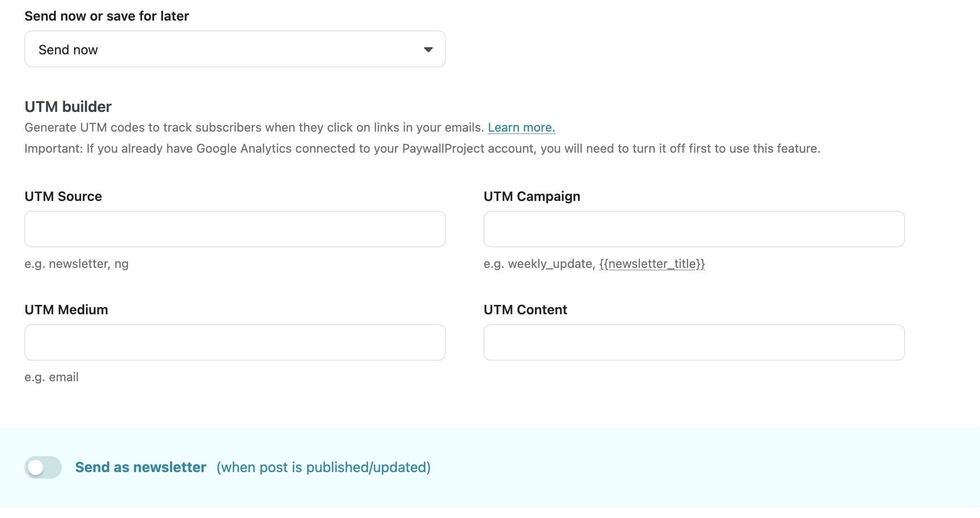Click the Send as newsletter label text
This screenshot has width=980, height=518.
click(141, 467)
